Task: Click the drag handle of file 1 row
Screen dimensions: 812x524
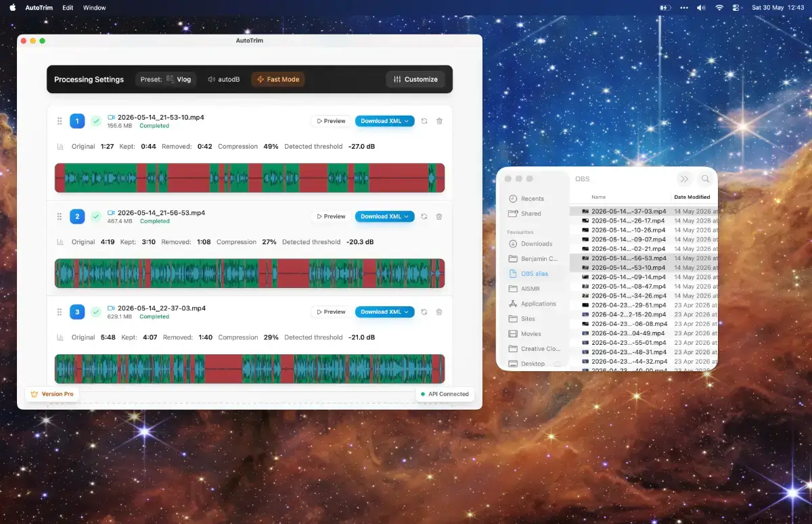Action: coord(60,121)
